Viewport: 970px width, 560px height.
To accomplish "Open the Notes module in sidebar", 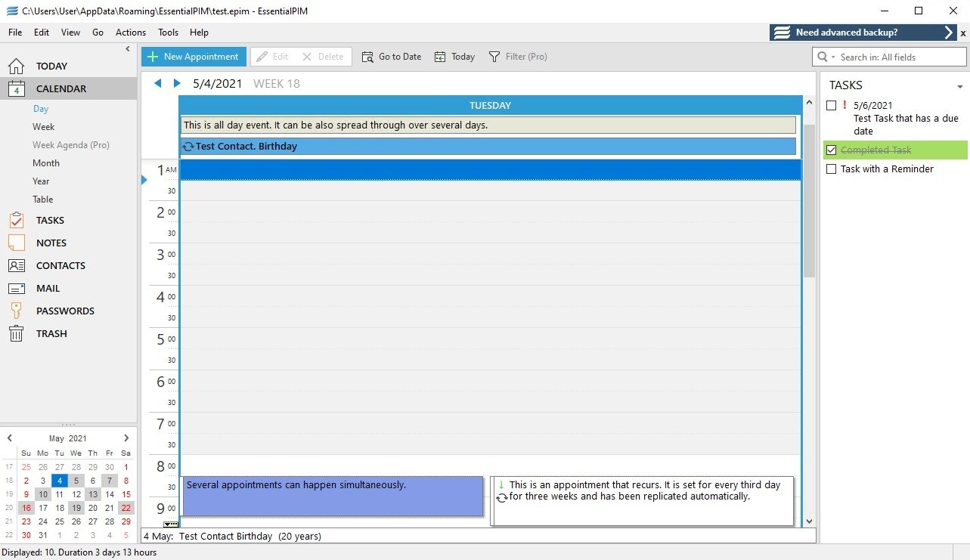I will click(51, 243).
